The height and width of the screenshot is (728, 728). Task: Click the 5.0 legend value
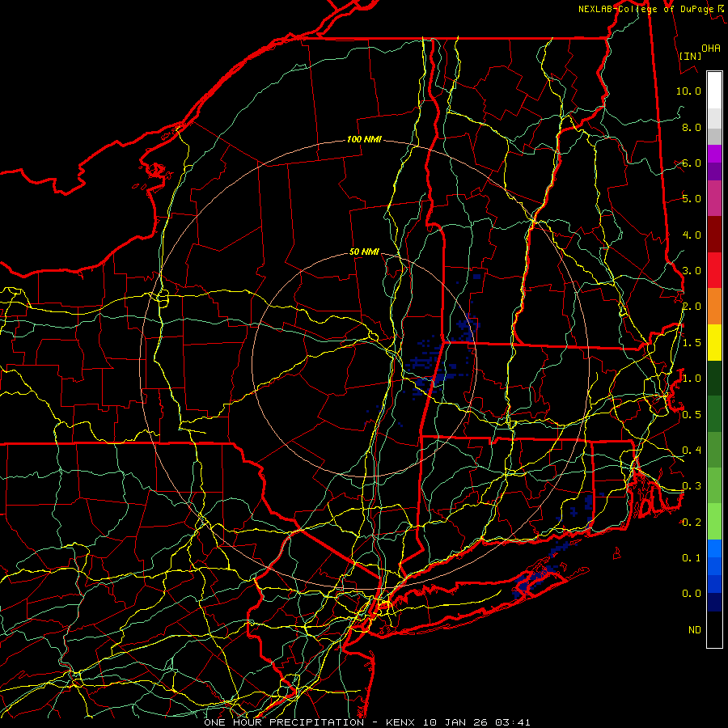pos(692,199)
